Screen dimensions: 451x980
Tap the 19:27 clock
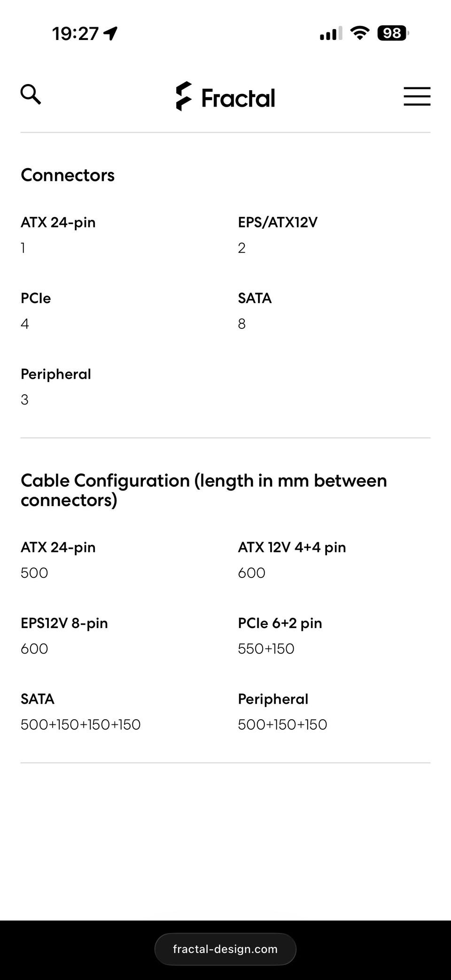pyautogui.click(x=75, y=34)
